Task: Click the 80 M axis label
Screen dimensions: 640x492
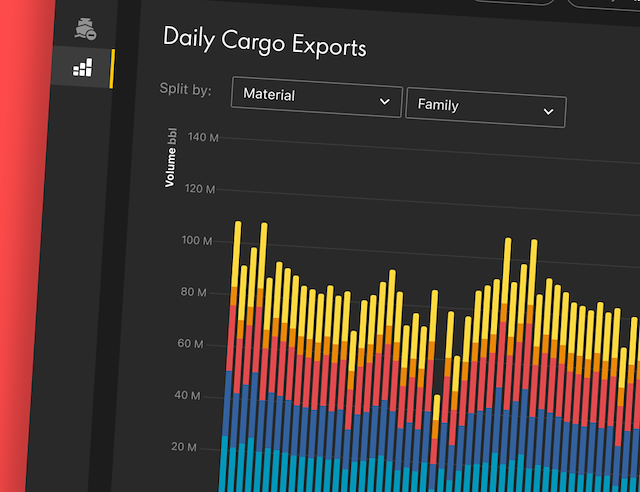Action: tap(193, 292)
